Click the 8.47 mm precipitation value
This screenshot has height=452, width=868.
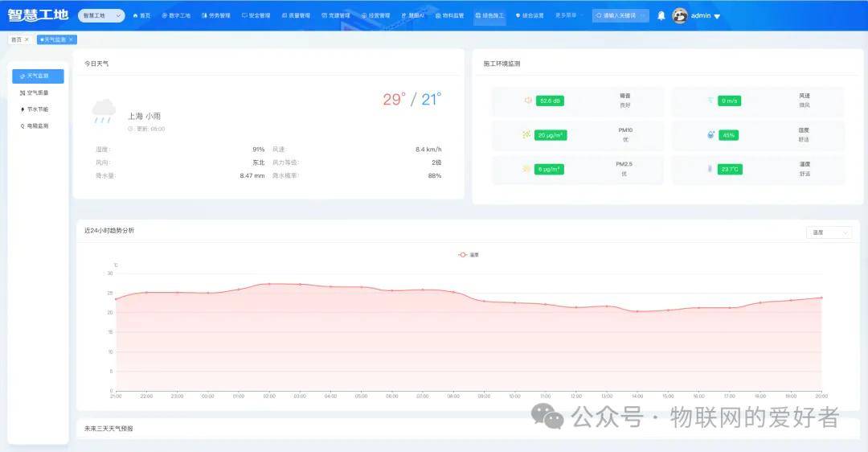click(252, 175)
